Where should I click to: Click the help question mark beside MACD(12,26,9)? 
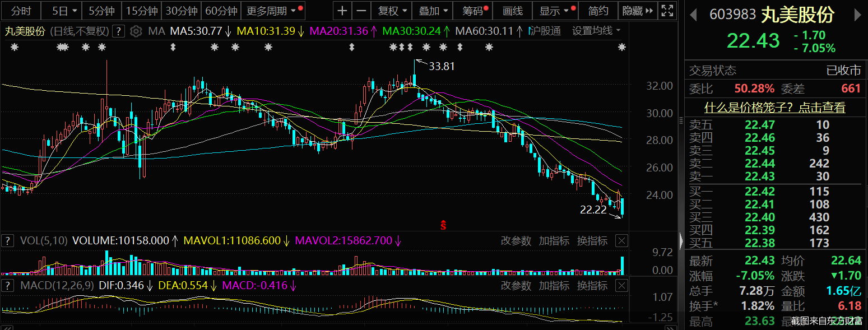8,286
